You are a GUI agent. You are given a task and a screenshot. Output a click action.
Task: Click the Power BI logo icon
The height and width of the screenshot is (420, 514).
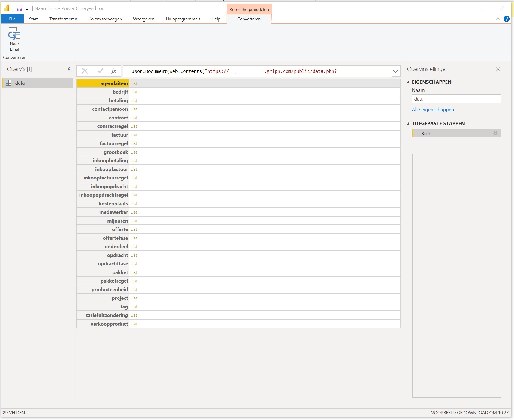(x=7, y=8)
